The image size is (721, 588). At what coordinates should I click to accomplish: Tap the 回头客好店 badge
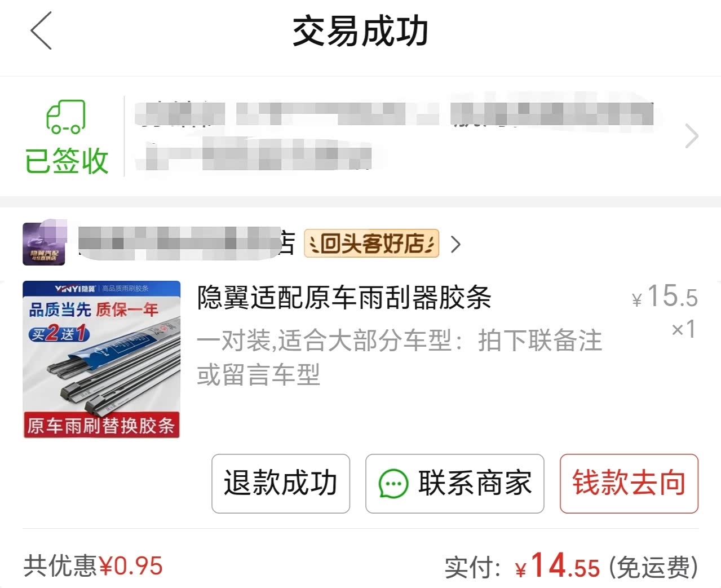(371, 244)
